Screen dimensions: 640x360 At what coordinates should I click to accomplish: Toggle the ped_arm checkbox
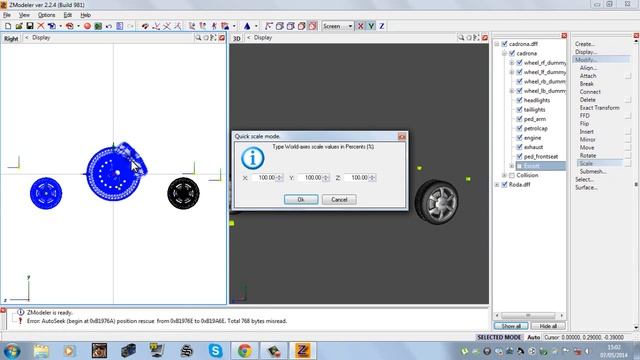coord(520,119)
